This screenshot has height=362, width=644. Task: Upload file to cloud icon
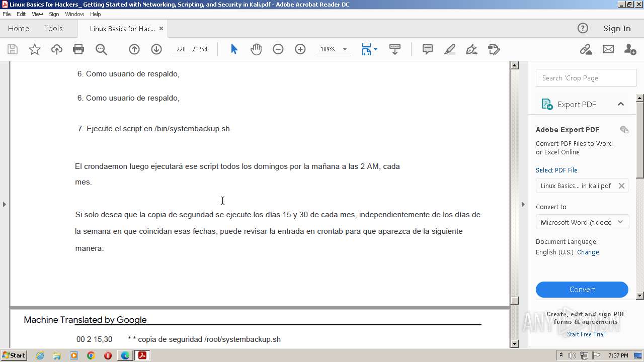57,49
